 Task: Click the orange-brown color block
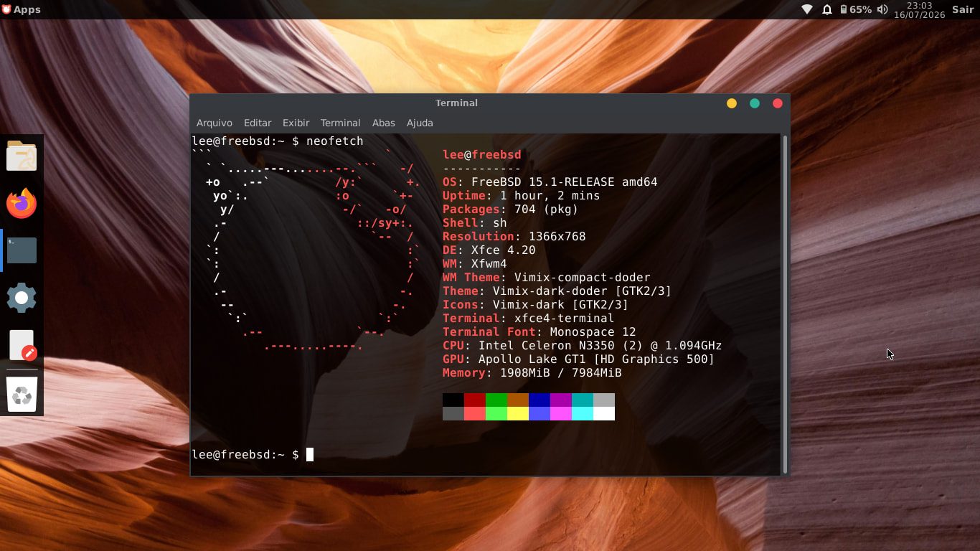coord(518,400)
